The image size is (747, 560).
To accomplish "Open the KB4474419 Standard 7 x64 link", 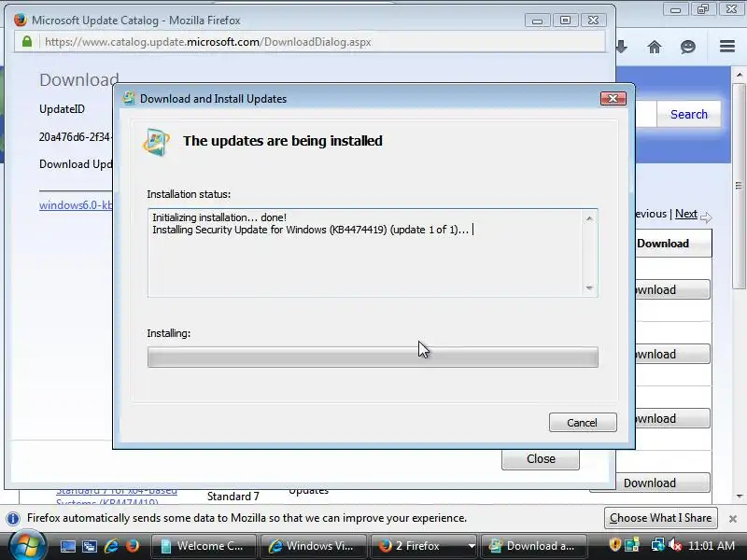I will 116,496.
